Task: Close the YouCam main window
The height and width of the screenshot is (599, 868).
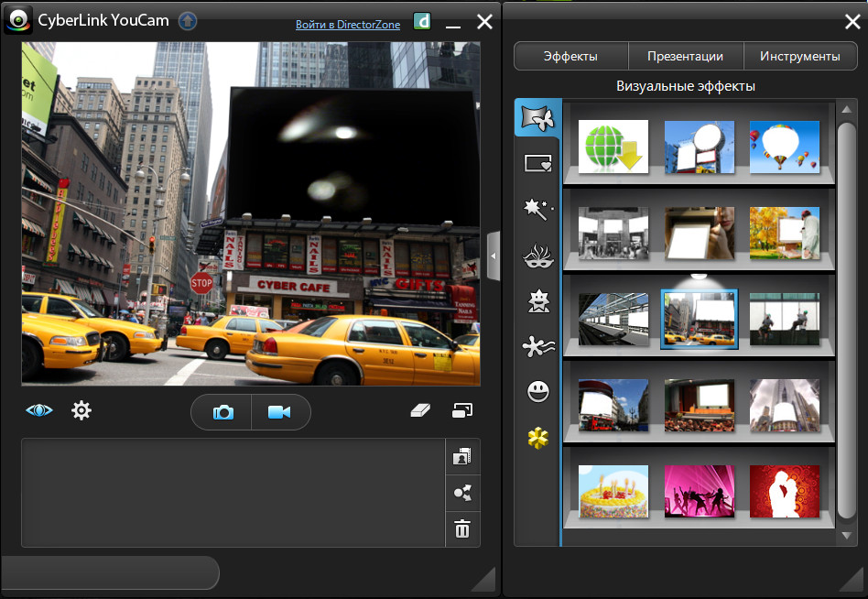Action: coord(484,22)
